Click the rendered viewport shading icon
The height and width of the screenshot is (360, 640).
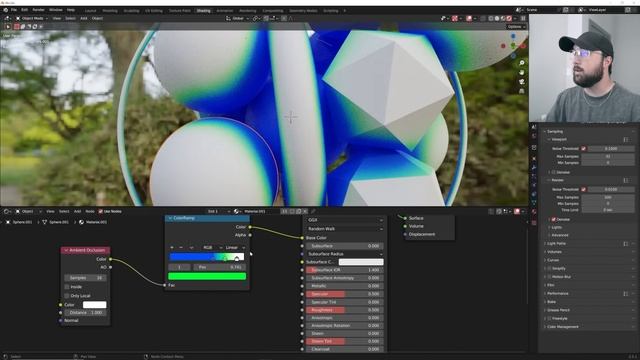point(509,18)
